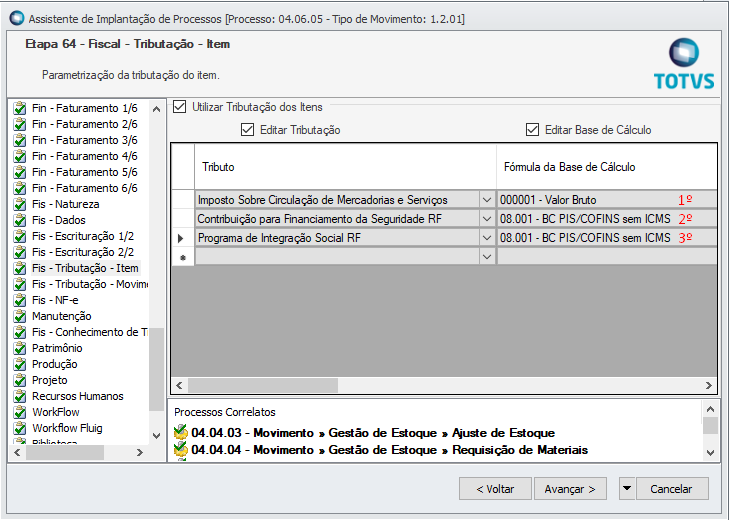Toggle Utilizar Tributação dos Itens checkbox

(179, 107)
